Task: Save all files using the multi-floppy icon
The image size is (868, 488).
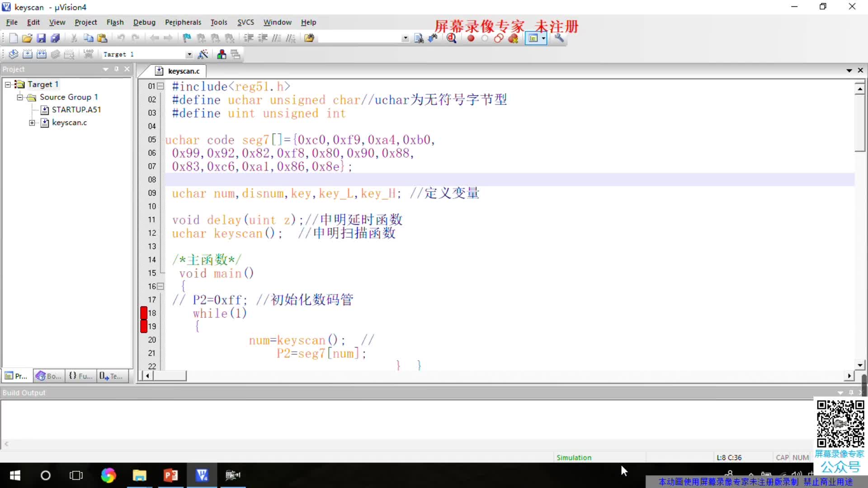Action: 55,38
